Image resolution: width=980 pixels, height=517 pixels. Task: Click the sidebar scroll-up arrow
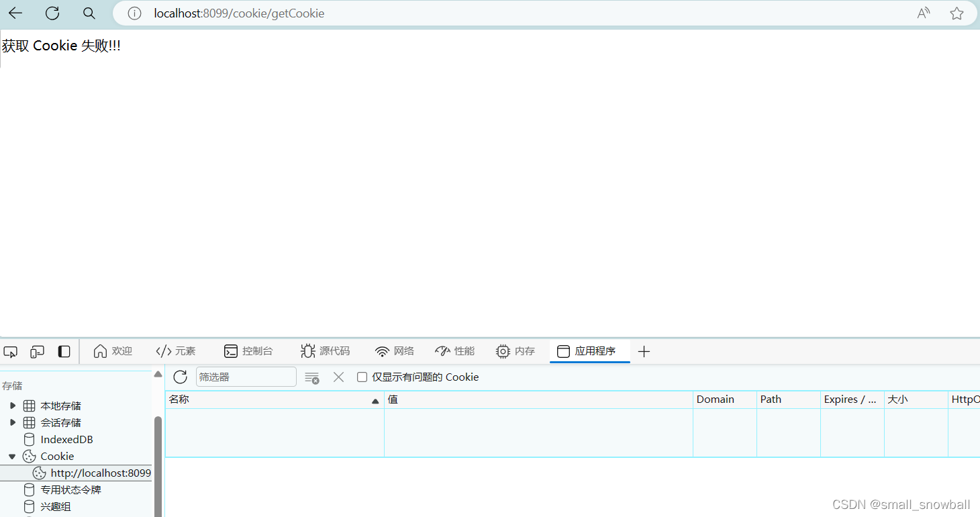point(158,374)
